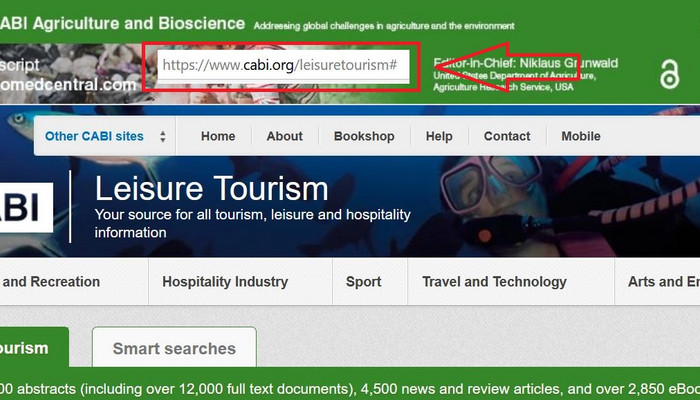
Task: Open the Help page
Action: pos(439,136)
